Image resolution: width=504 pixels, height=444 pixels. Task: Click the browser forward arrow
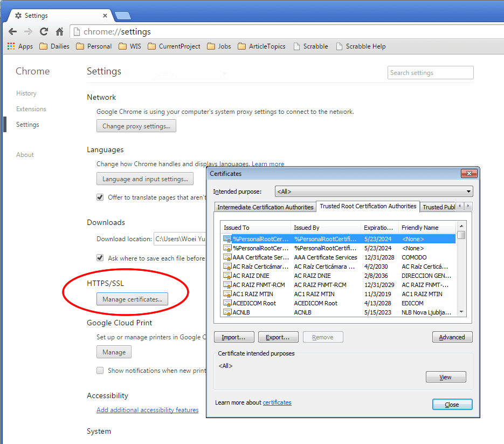pos(28,31)
